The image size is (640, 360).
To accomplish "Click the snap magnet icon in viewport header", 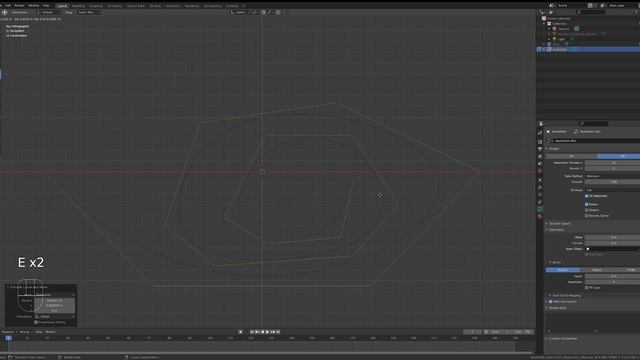I will pos(264,12).
